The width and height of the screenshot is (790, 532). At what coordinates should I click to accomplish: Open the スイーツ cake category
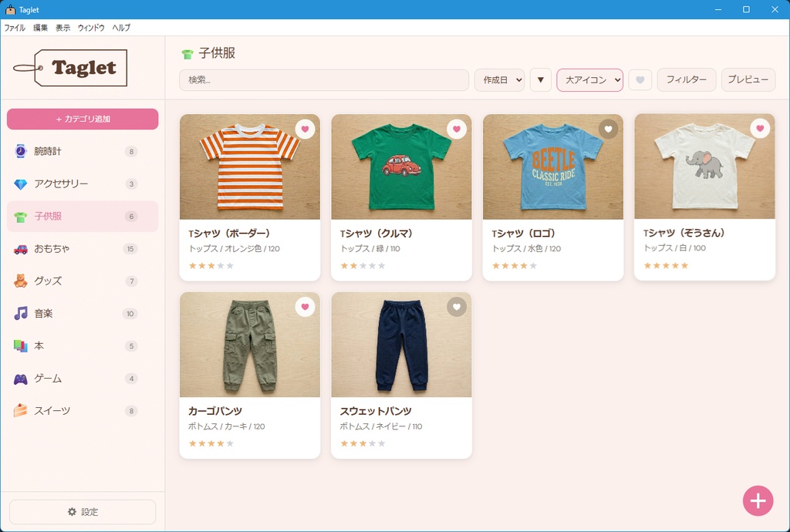pos(19,410)
